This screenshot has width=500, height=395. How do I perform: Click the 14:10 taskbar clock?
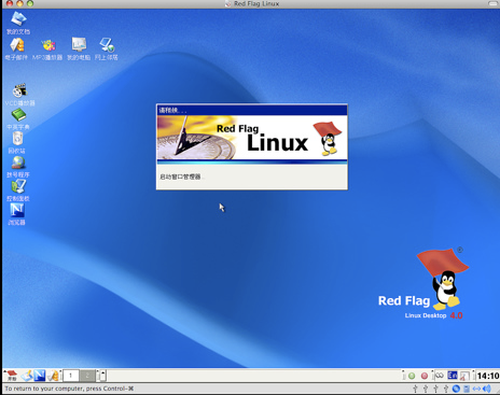pyautogui.click(x=488, y=376)
